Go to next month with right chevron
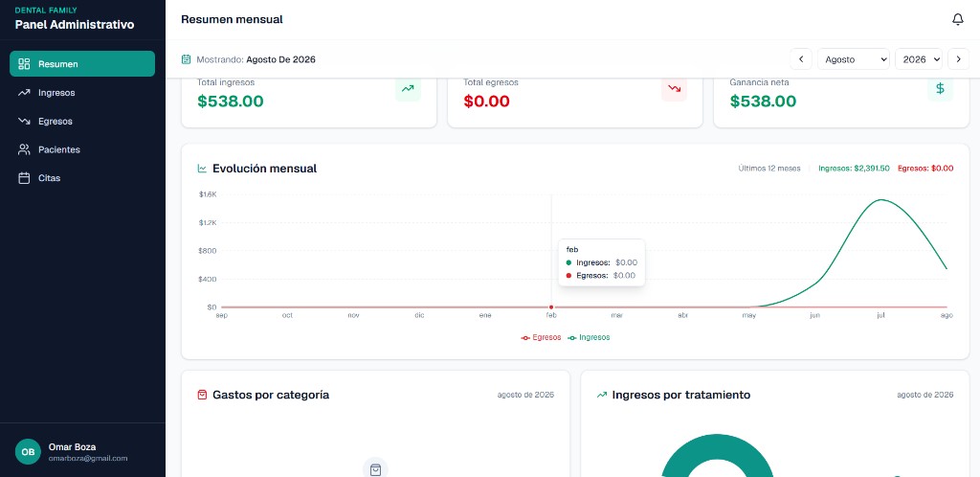Image resolution: width=980 pixels, height=477 pixels. pyautogui.click(x=959, y=59)
